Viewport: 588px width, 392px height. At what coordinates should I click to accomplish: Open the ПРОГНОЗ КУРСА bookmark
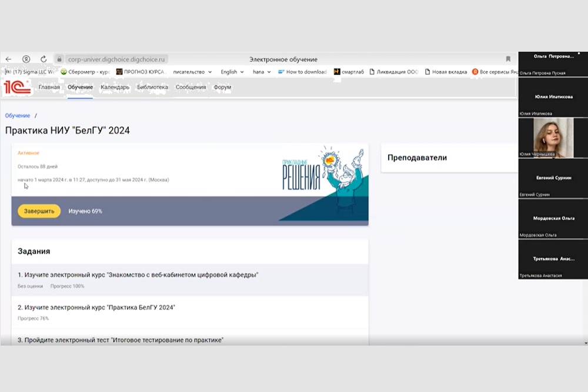coord(141,72)
